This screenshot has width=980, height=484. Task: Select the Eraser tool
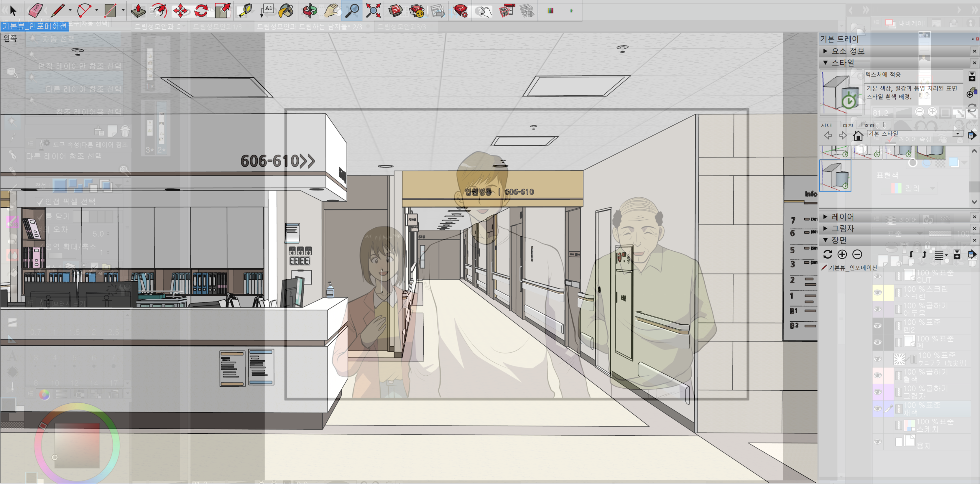(x=35, y=10)
